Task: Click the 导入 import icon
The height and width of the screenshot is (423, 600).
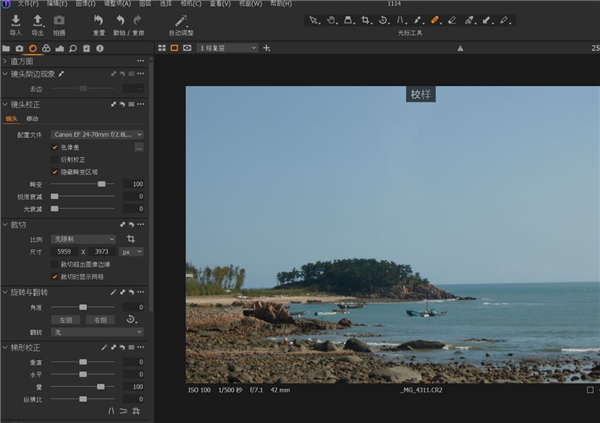Action: 16,20
